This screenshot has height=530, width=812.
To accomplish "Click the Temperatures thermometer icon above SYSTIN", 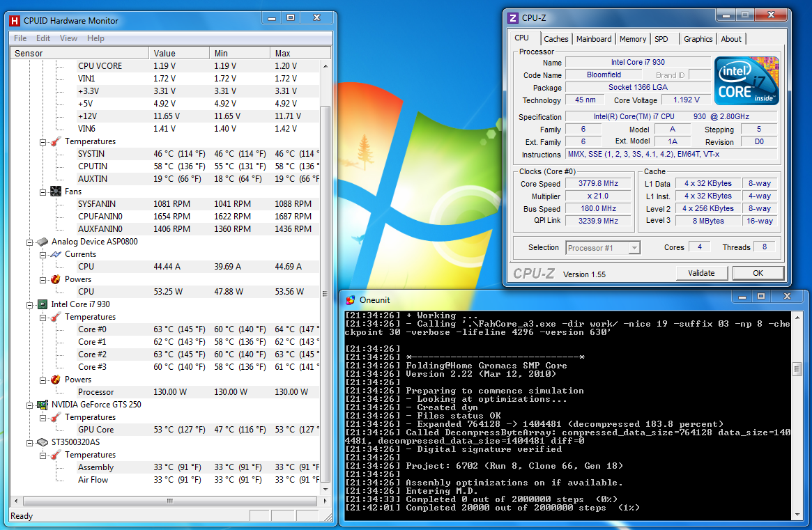I will tap(56, 141).
